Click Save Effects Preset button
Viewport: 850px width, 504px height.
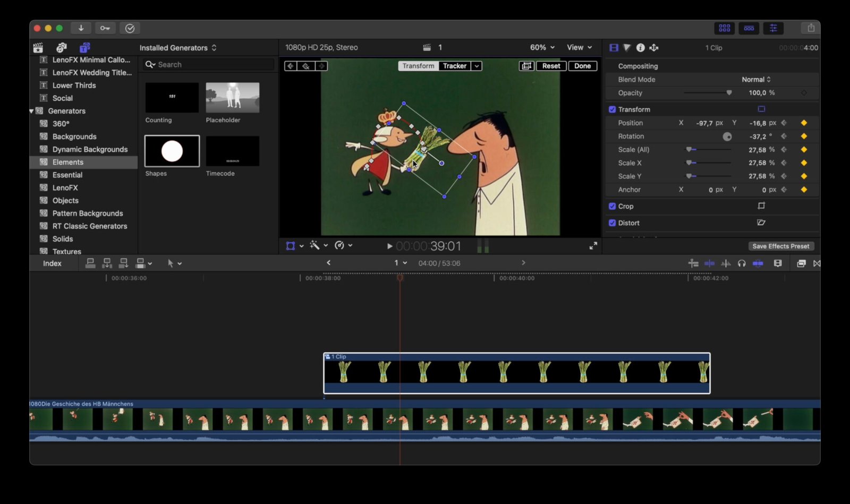(x=781, y=246)
